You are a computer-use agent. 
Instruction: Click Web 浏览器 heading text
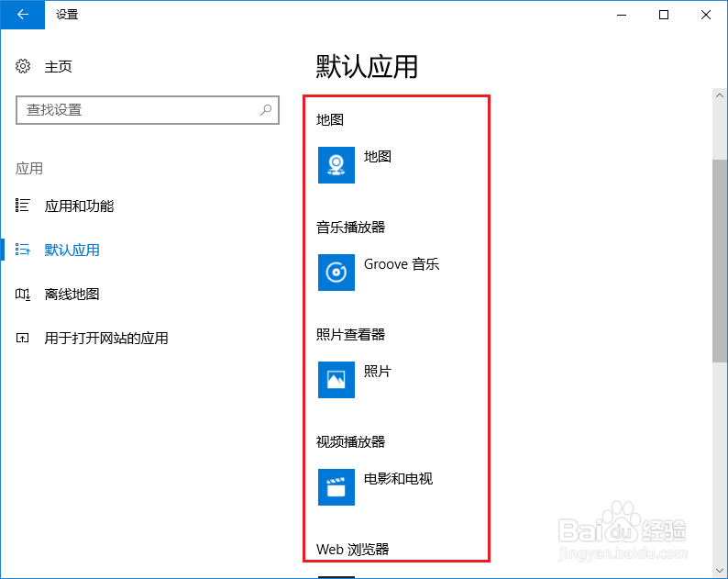pyautogui.click(x=352, y=550)
